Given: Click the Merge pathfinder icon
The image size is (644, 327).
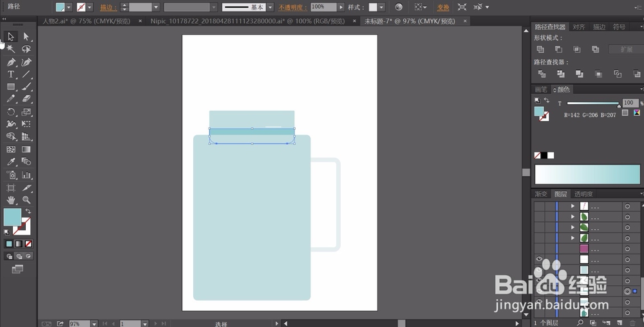Looking at the screenshot, I should pos(580,74).
